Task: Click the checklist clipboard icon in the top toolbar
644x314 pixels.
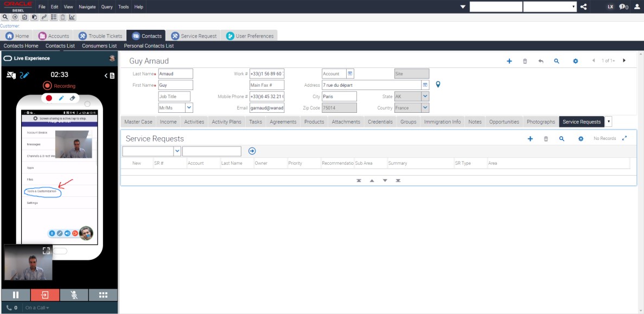Action: tap(24, 17)
